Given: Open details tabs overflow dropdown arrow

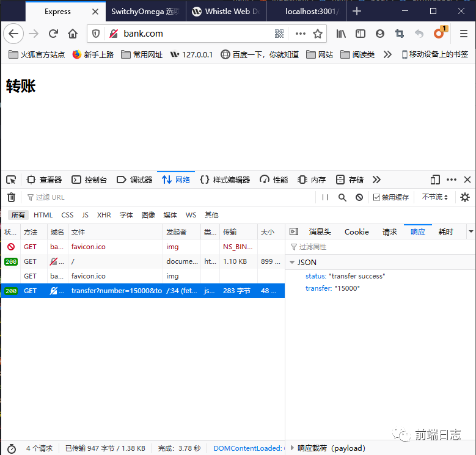Looking at the screenshot, I should point(471,231).
